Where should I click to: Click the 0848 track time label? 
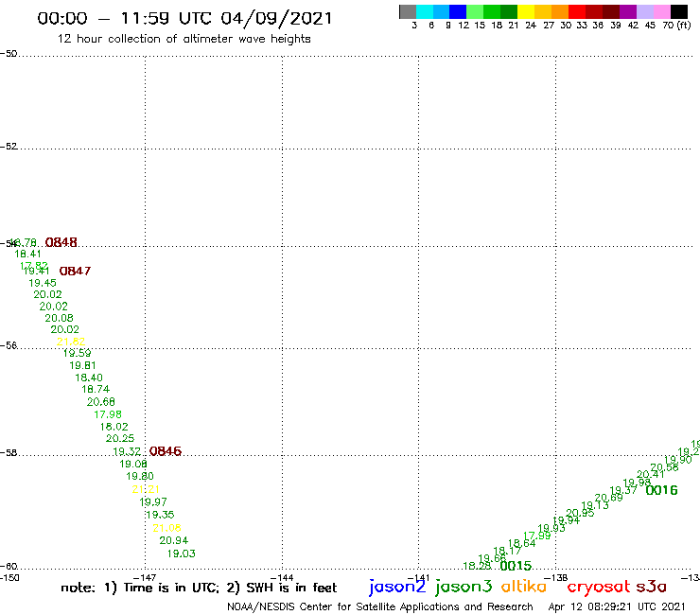point(61,242)
